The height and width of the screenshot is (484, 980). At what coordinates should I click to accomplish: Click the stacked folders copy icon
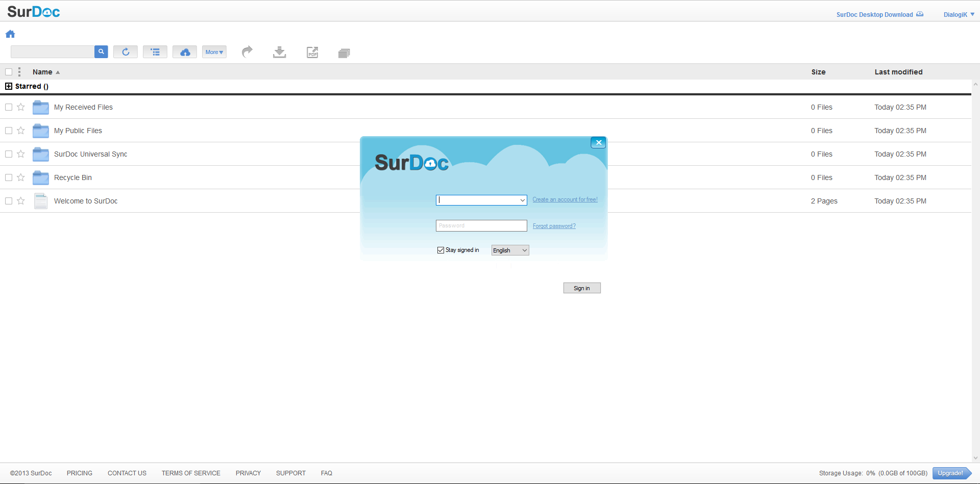[344, 53]
